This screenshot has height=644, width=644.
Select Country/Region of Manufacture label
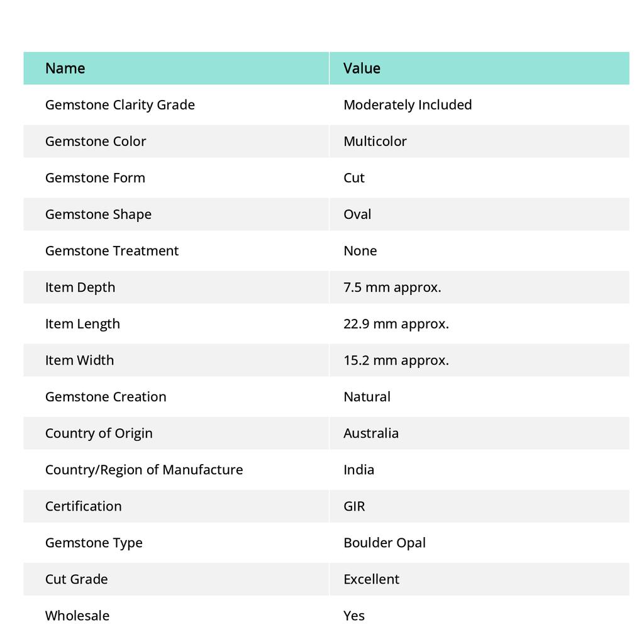[x=144, y=470]
